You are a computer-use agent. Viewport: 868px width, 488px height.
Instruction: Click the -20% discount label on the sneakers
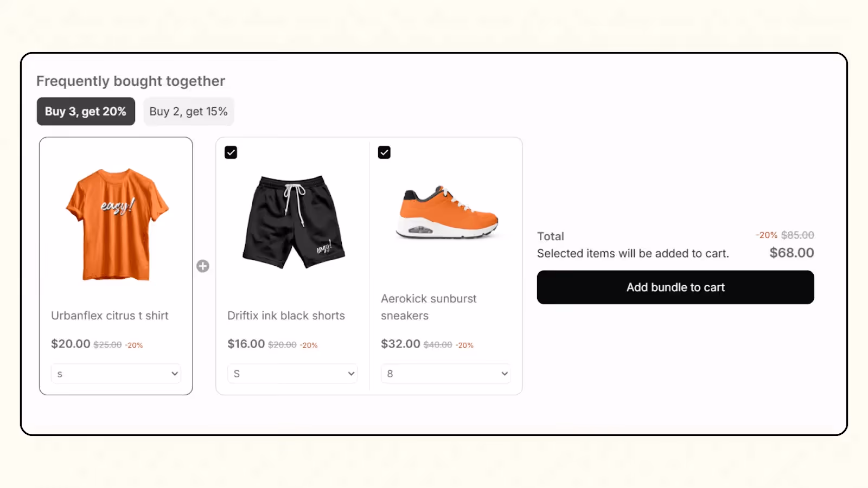pyautogui.click(x=465, y=344)
